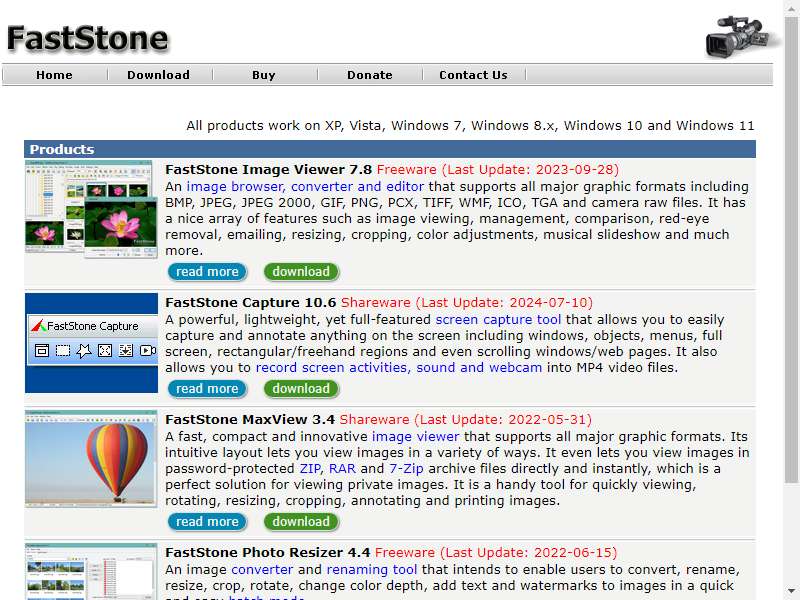Follow the 'screen capture tool' link
Screen dimensions: 800x600
tap(498, 320)
